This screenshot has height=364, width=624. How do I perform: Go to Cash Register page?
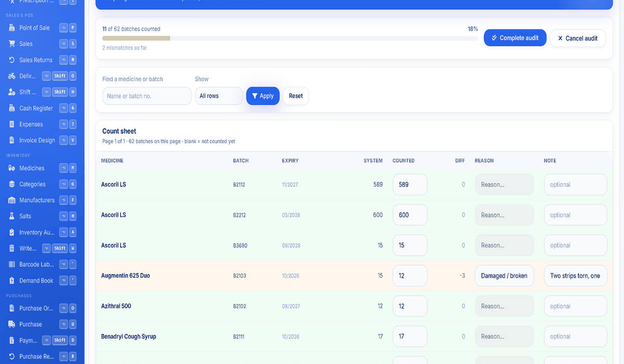click(x=42, y=108)
